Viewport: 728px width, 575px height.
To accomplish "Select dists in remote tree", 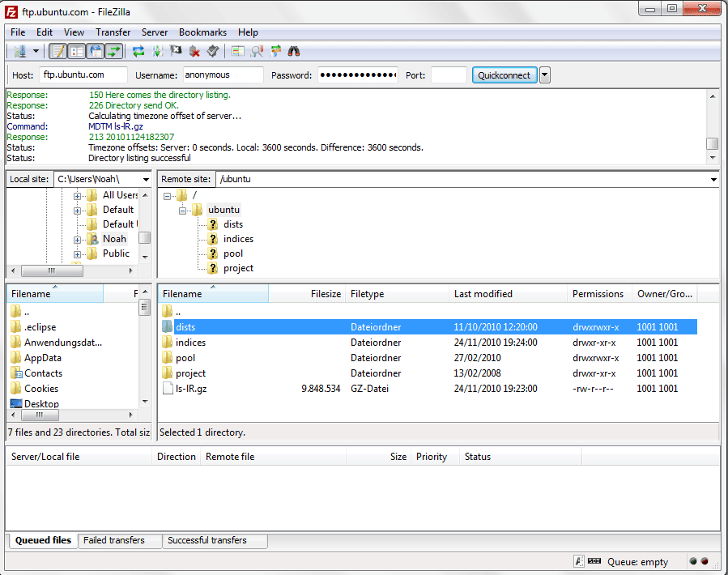I will [233, 224].
